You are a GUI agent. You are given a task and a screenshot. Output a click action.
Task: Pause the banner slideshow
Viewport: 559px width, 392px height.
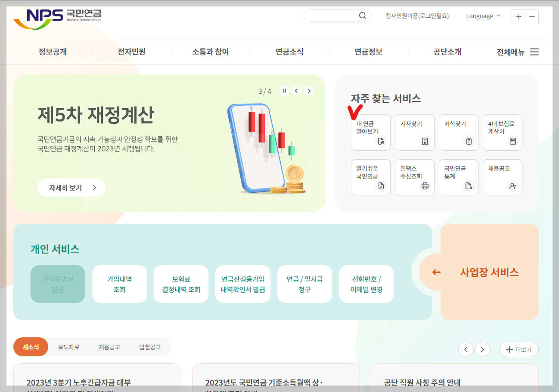coord(284,91)
